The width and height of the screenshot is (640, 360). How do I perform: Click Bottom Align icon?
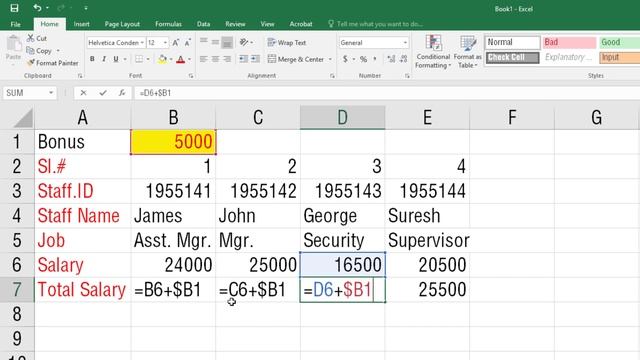(227, 42)
